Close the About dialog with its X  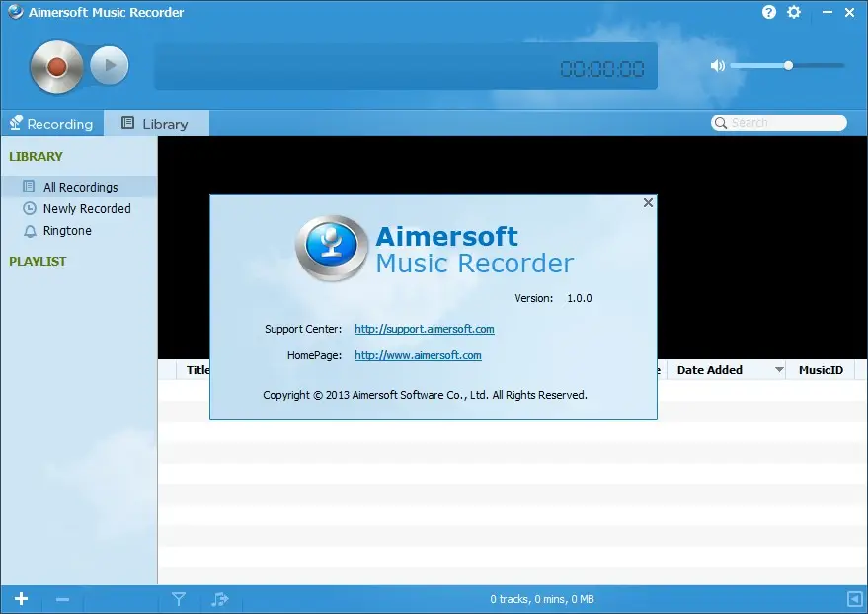pos(648,203)
